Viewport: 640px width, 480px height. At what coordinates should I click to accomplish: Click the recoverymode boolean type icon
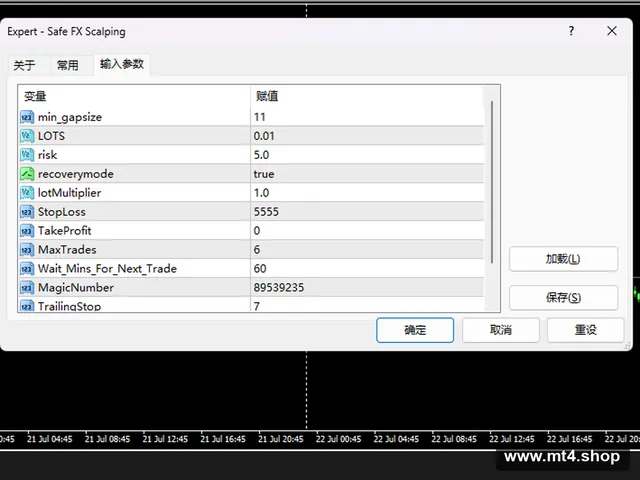click(27, 174)
